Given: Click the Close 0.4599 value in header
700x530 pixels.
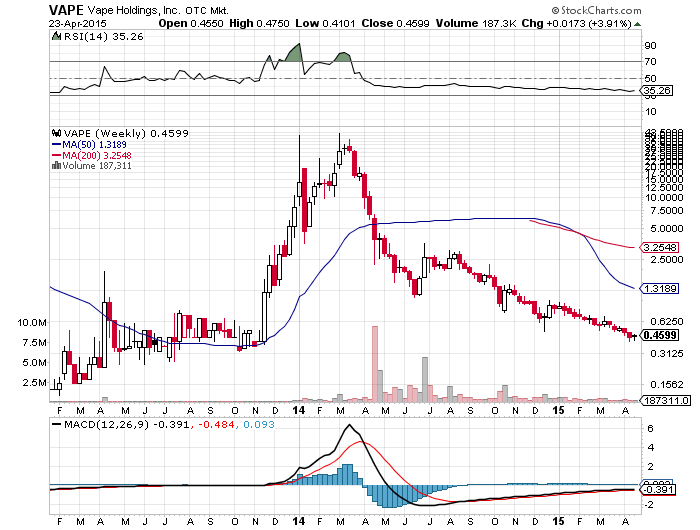Looking at the screenshot, I should point(396,23).
